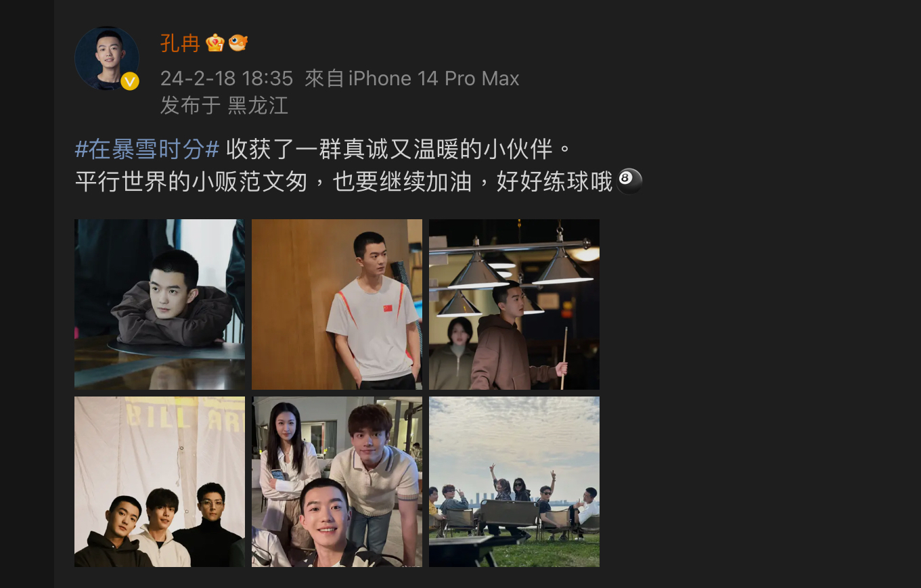Open the selfie with woman and two men

point(337,482)
